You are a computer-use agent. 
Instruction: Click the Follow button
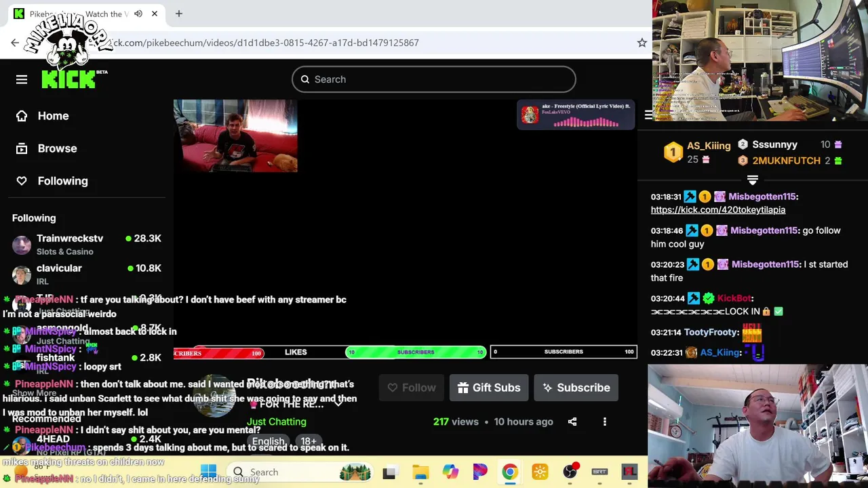pos(412,388)
